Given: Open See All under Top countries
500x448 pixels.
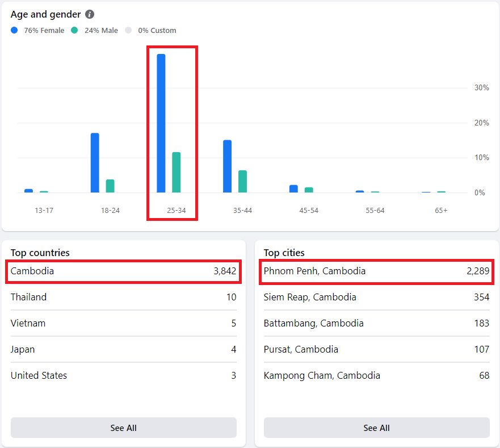Looking at the screenshot, I should click(x=124, y=428).
